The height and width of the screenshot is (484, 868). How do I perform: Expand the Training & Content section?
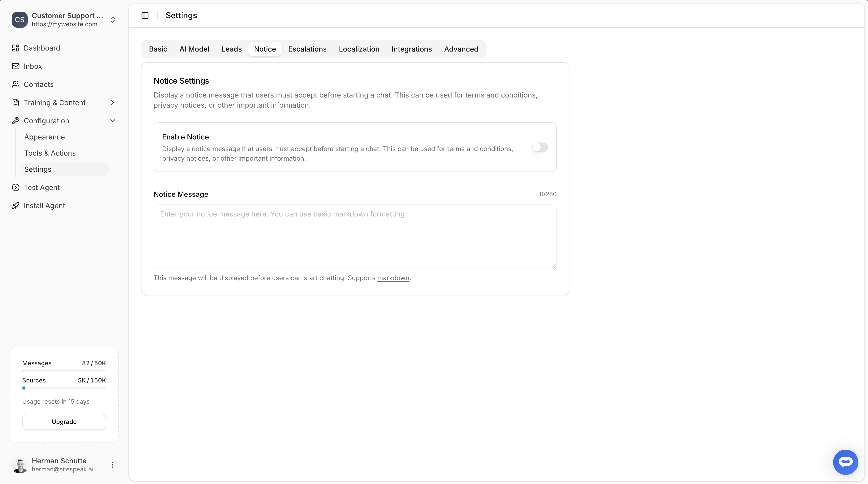(113, 103)
